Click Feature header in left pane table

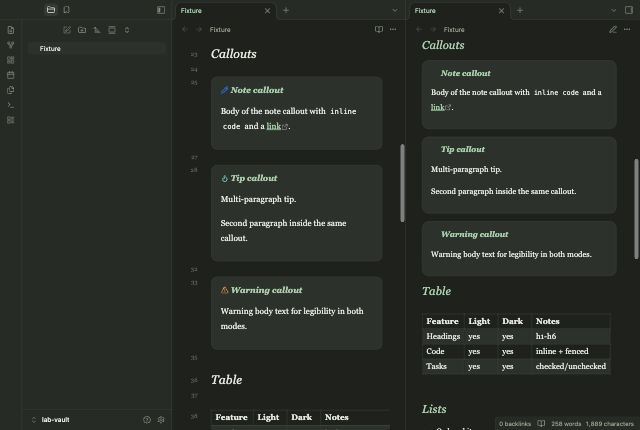coord(231,417)
